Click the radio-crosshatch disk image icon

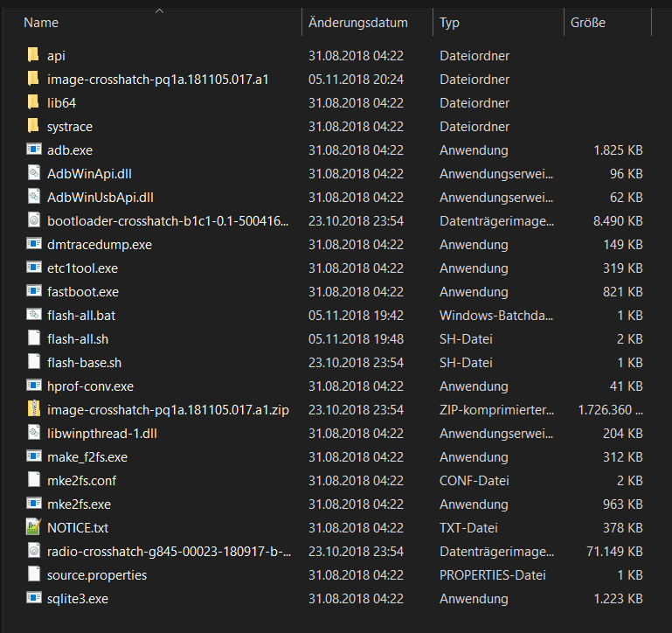(x=34, y=551)
